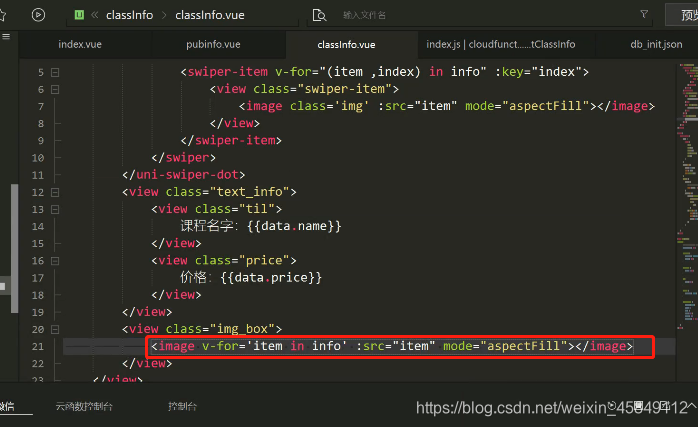
Task: Click line number 21 in the gutter
Action: [x=38, y=346]
